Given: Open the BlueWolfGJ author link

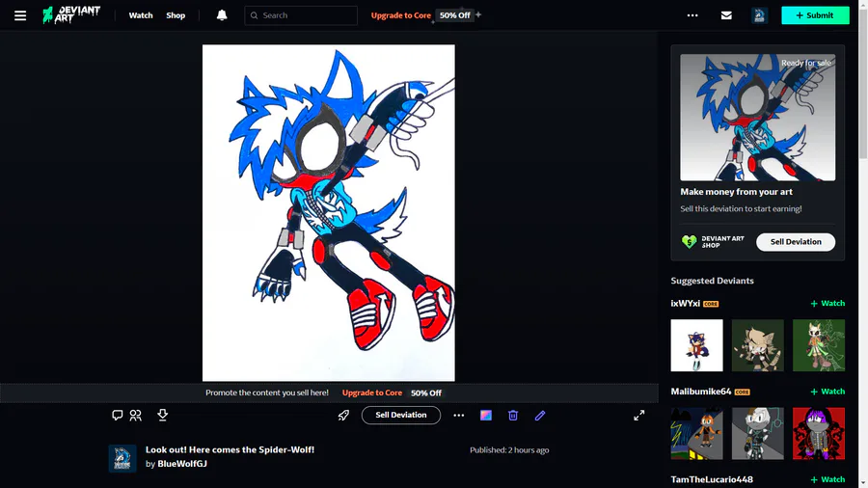Looking at the screenshot, I should click(x=182, y=464).
